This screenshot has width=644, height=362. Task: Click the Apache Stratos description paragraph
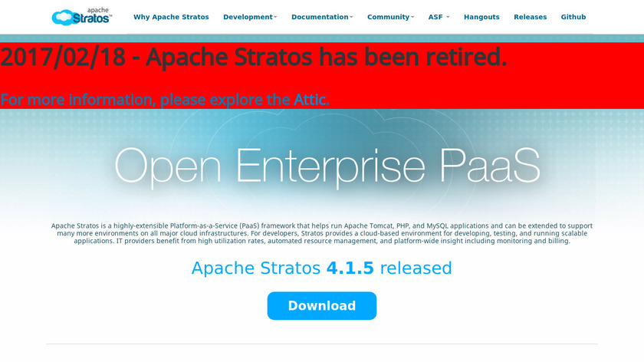pyautogui.click(x=321, y=233)
